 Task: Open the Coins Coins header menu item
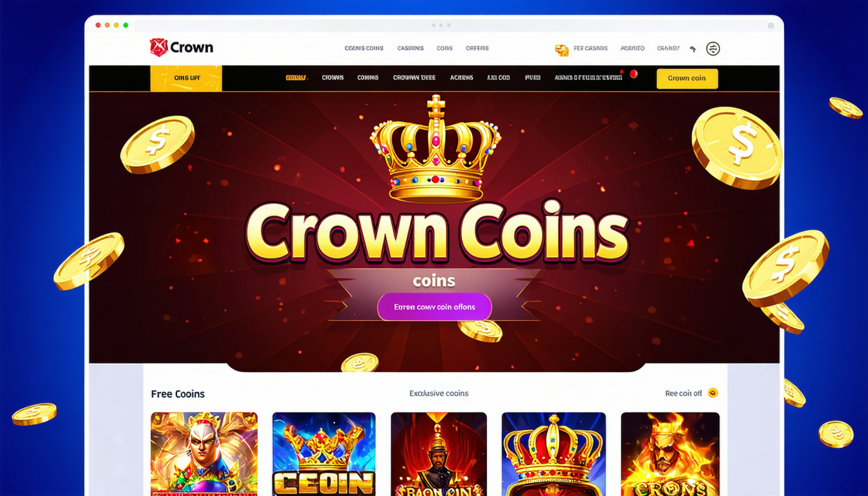coord(364,48)
